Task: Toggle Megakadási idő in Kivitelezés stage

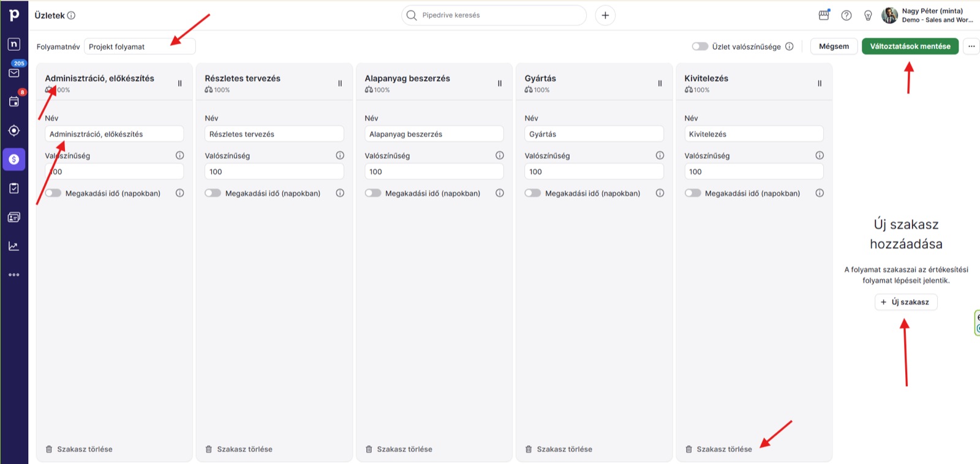Action: pos(693,193)
